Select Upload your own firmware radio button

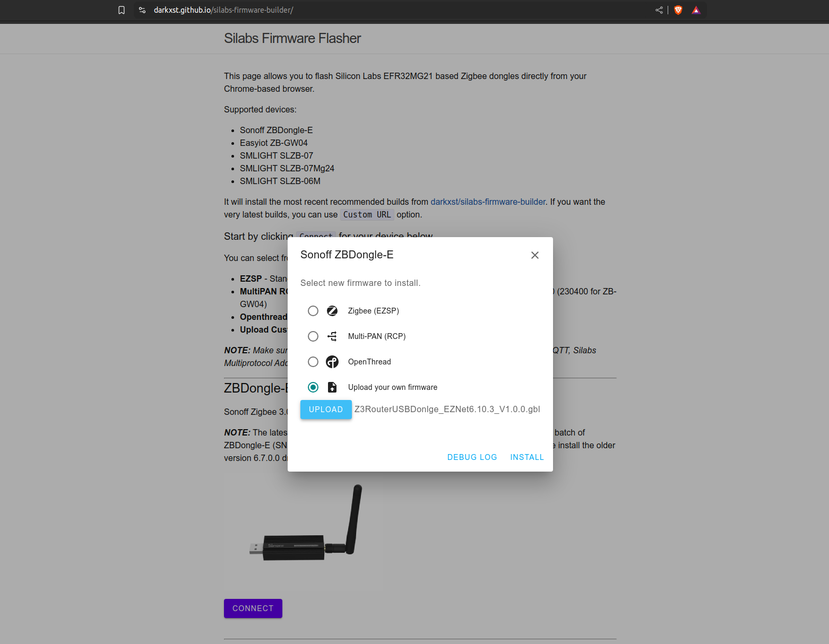(313, 387)
